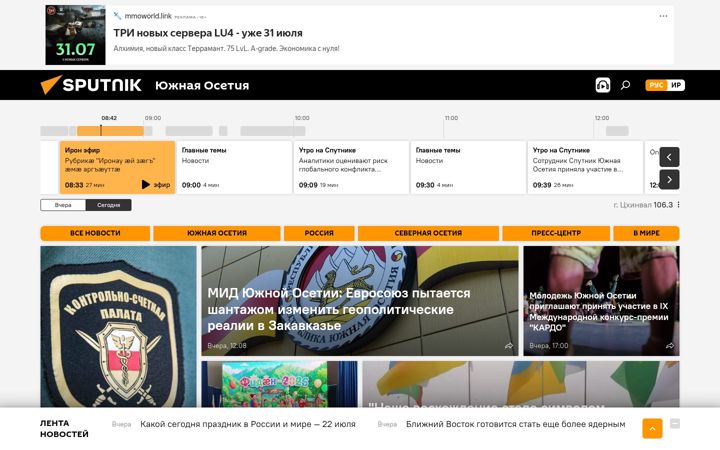
Task: Click the orange active timeline segment
Action: (x=110, y=131)
